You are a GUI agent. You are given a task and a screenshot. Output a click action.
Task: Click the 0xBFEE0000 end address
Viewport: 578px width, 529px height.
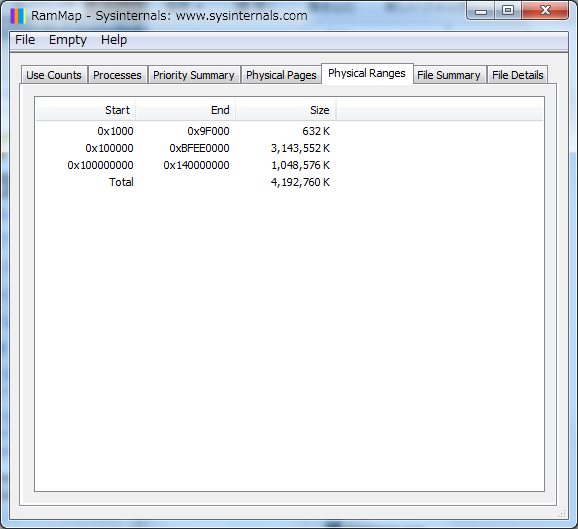click(x=199, y=148)
